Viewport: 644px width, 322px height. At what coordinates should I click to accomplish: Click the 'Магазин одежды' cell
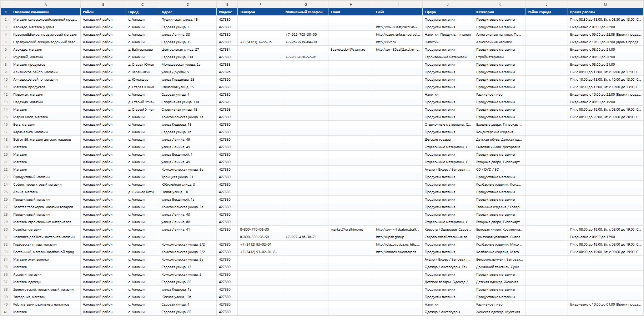46,282
